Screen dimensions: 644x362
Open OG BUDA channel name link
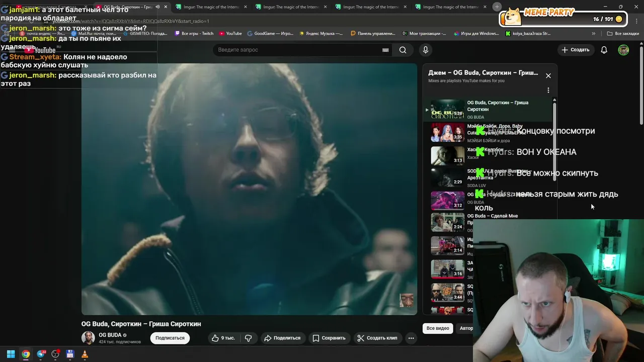pos(110,335)
